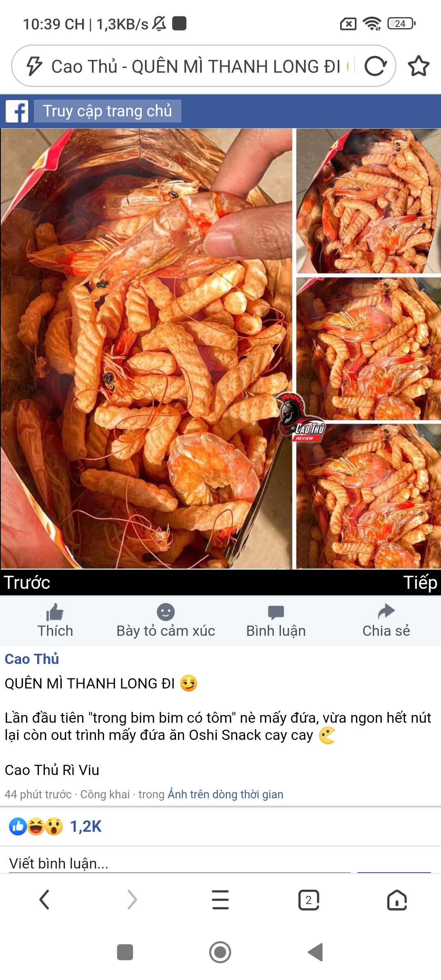
Task: Go to browser home page icon
Action: pos(397,900)
